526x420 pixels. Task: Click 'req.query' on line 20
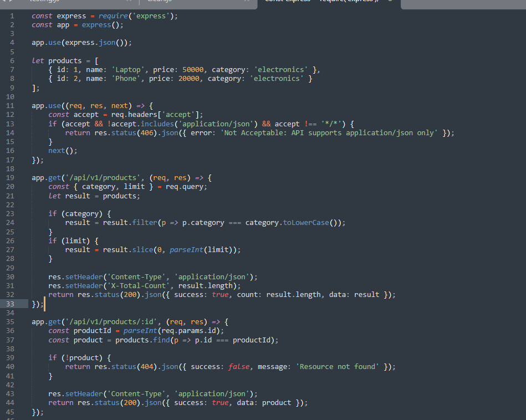tap(184, 187)
